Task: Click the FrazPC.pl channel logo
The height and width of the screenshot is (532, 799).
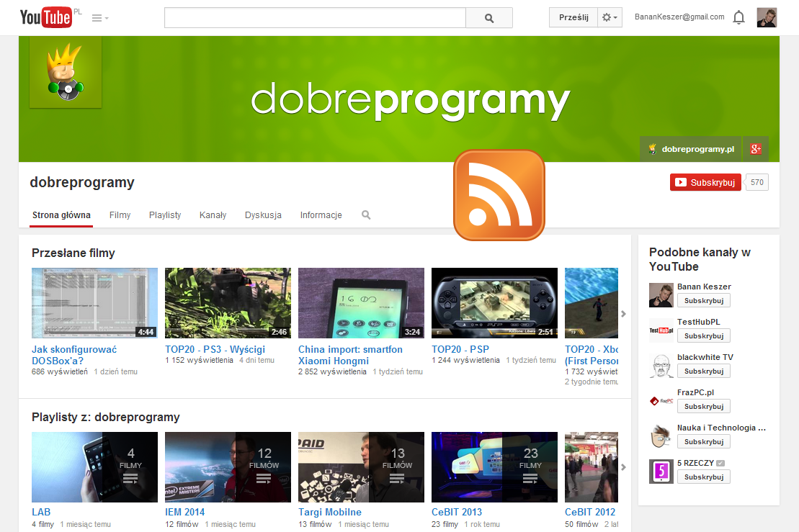Action: point(661,401)
